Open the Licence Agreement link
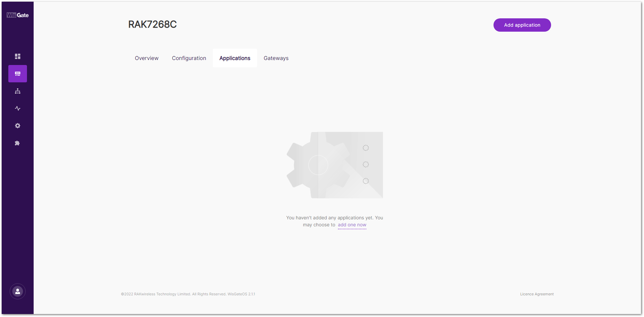Viewport: 644px width, 317px height. (x=537, y=294)
